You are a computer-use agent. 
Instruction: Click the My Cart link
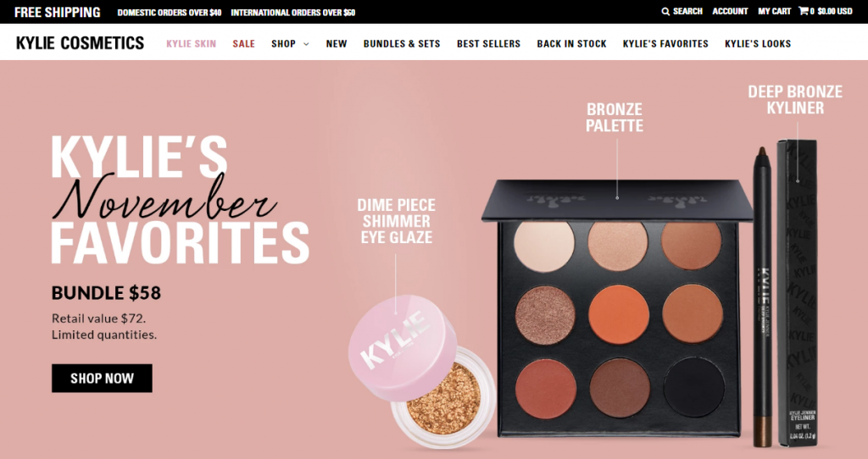(x=775, y=11)
